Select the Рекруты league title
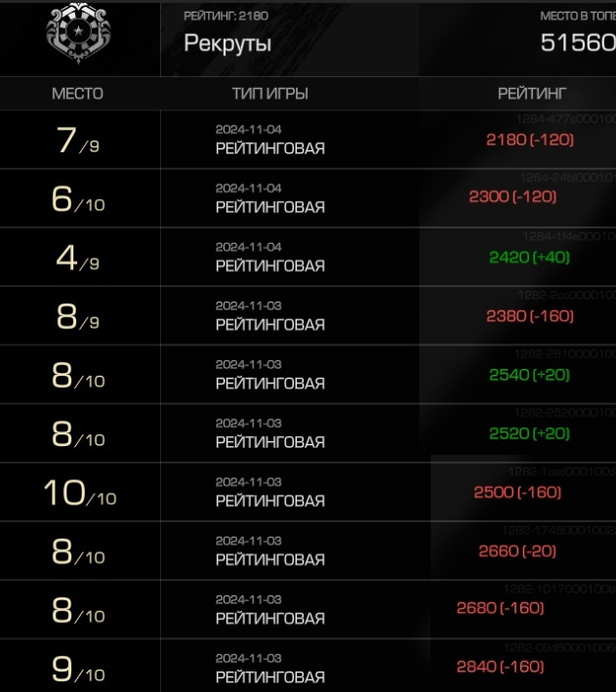Screen dimensions: 616x692 pos(227,44)
